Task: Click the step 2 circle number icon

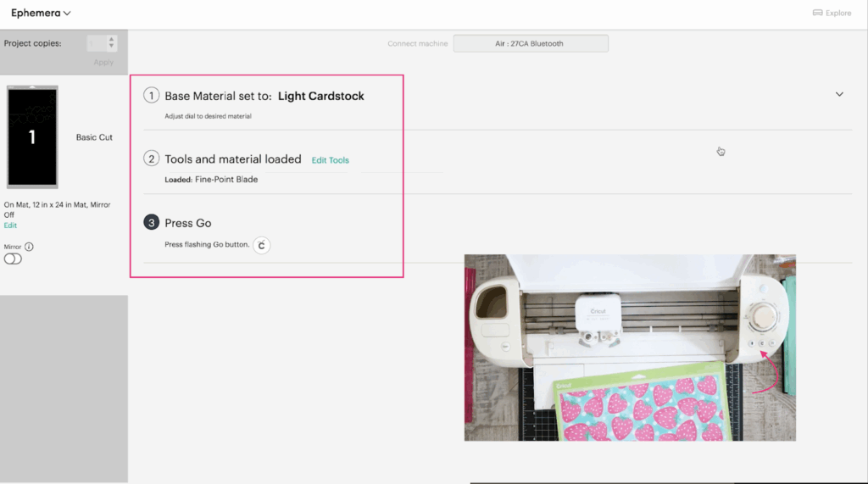Action: (x=151, y=159)
